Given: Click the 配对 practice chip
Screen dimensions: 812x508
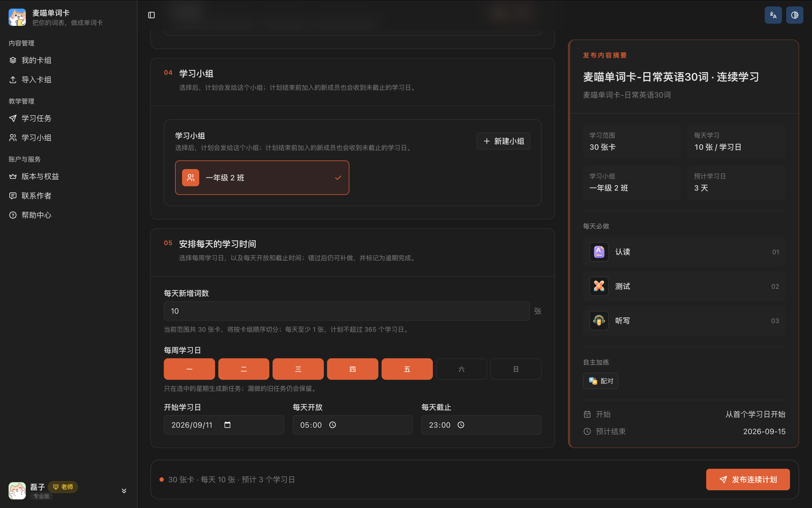Looking at the screenshot, I should [x=601, y=381].
